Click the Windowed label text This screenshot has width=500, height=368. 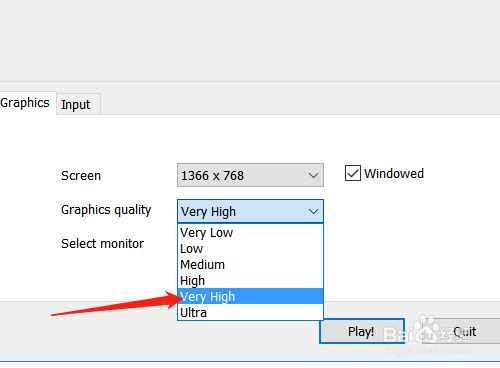[394, 174]
